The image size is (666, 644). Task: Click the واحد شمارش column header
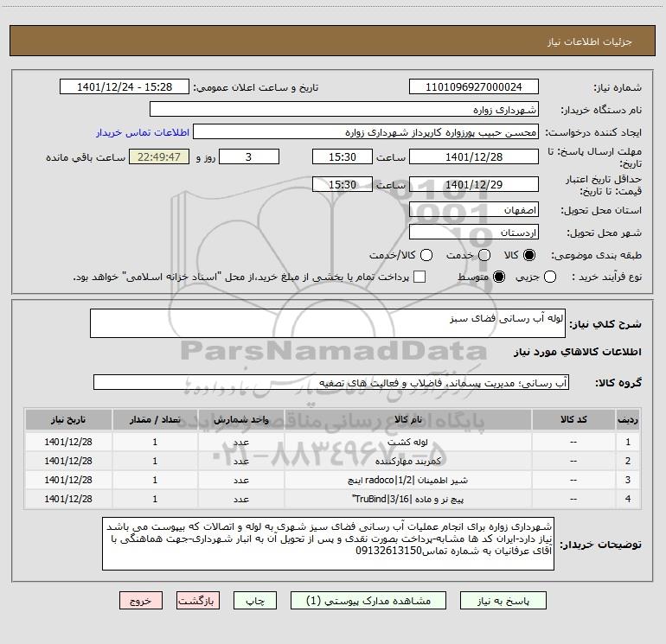tap(240, 419)
